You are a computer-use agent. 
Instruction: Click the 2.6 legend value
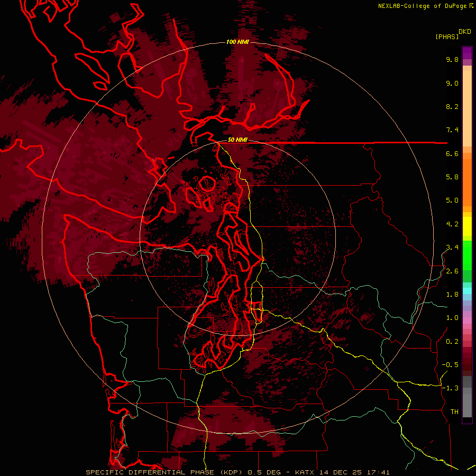452,271
